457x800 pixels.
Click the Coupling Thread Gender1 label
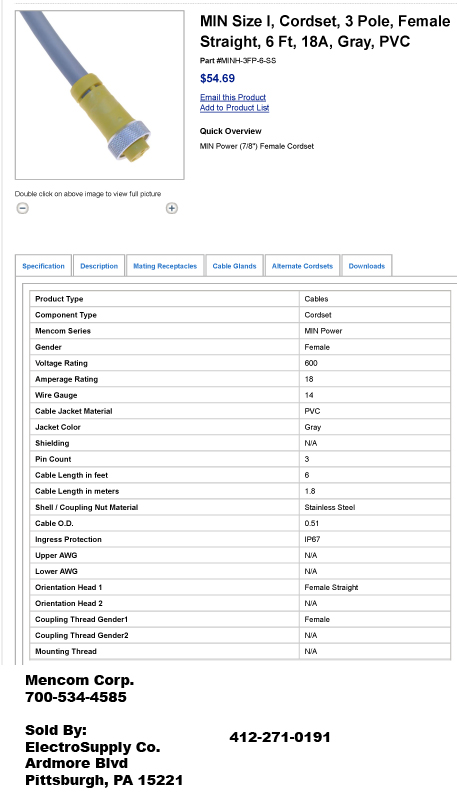(x=82, y=619)
